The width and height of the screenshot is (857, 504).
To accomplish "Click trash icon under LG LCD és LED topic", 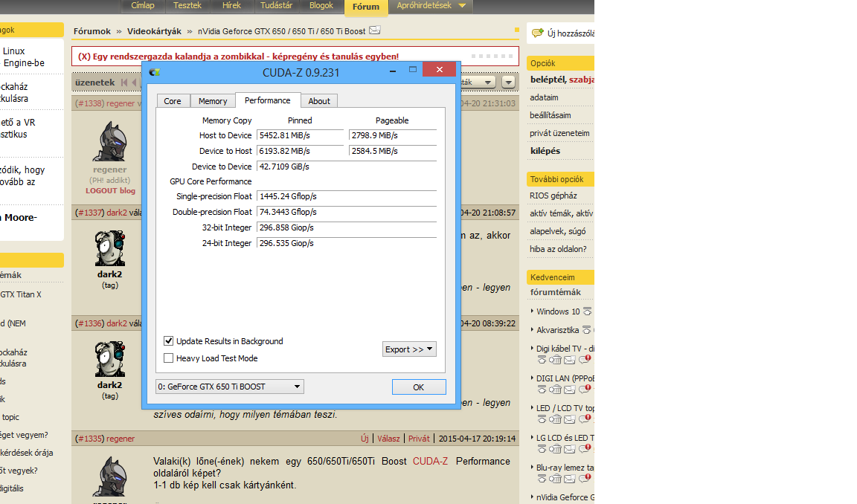I will (555, 449).
